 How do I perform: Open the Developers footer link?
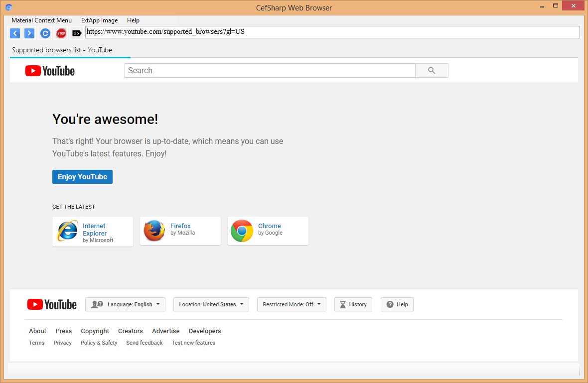[205, 331]
